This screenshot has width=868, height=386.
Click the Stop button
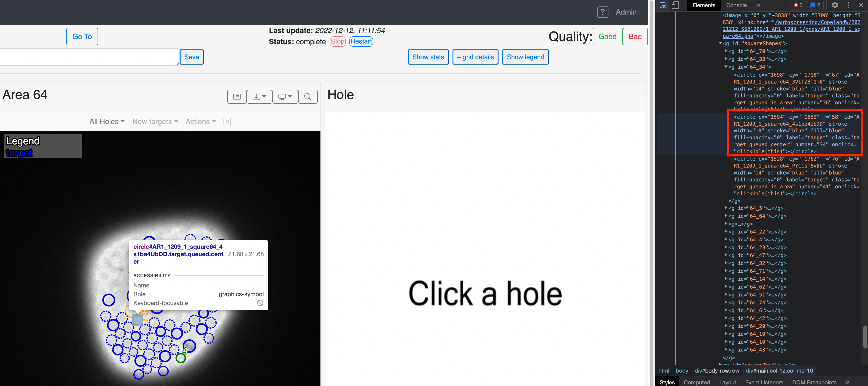coord(337,41)
